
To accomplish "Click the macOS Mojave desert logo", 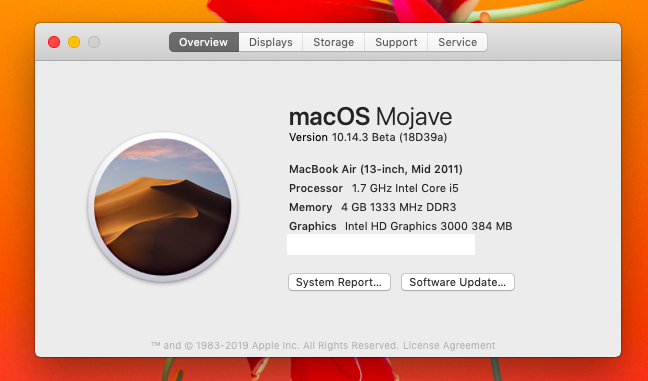I will tap(162, 207).
